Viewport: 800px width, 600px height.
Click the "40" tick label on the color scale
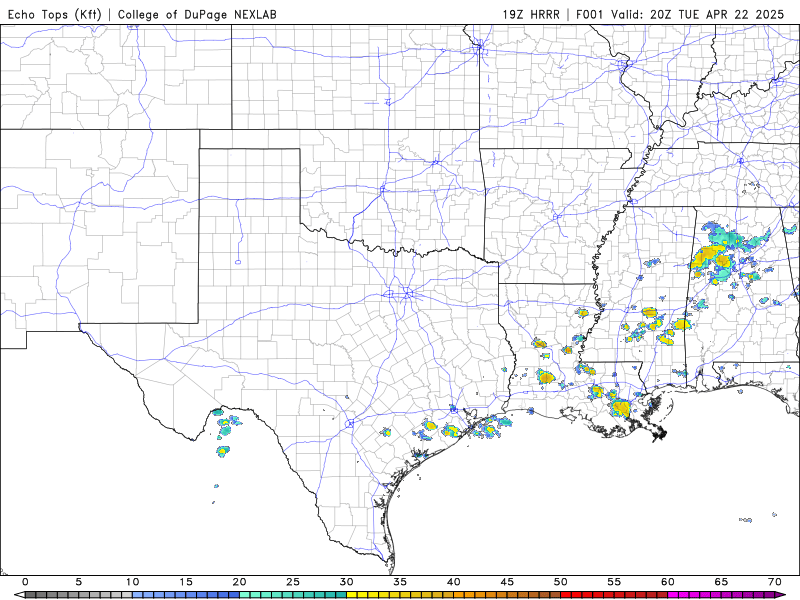coord(454,582)
